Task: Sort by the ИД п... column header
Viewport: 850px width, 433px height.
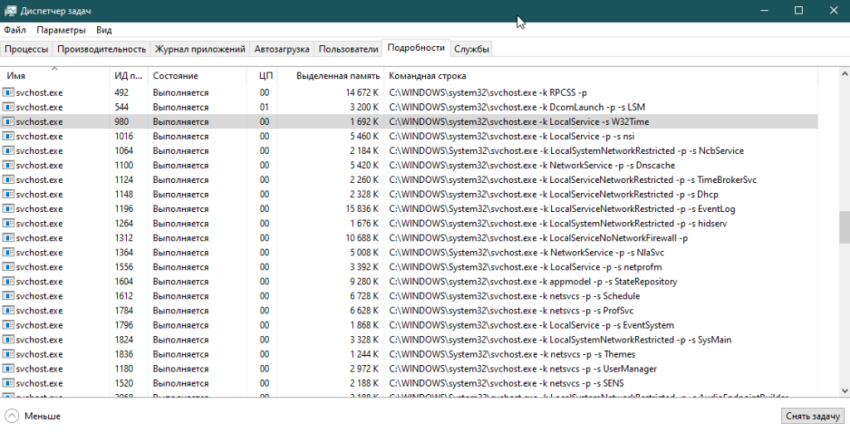Action: pyautogui.click(x=128, y=76)
